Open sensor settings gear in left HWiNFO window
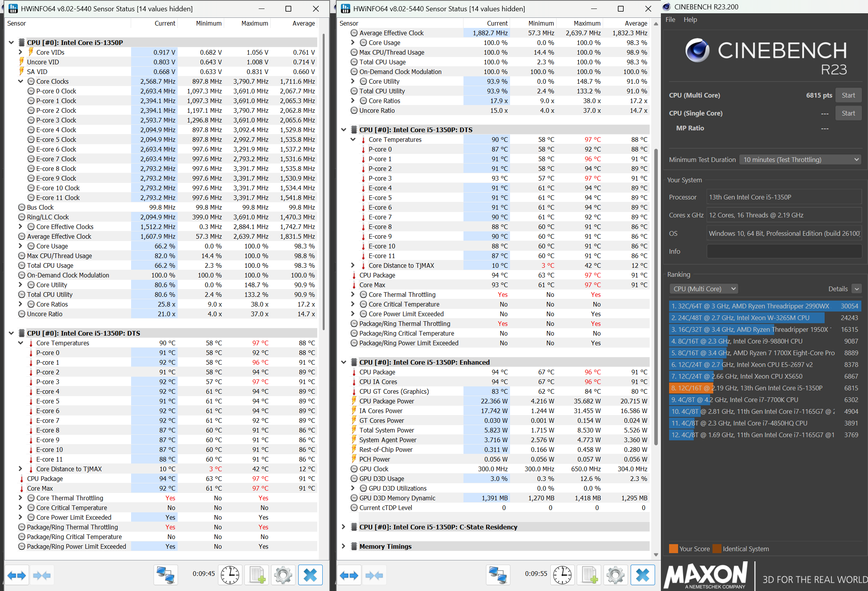 283,575
